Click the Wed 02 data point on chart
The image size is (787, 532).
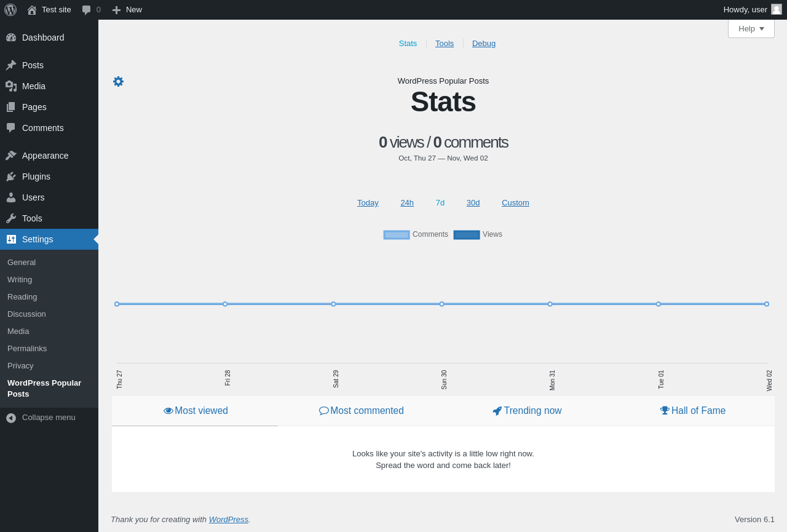767,304
